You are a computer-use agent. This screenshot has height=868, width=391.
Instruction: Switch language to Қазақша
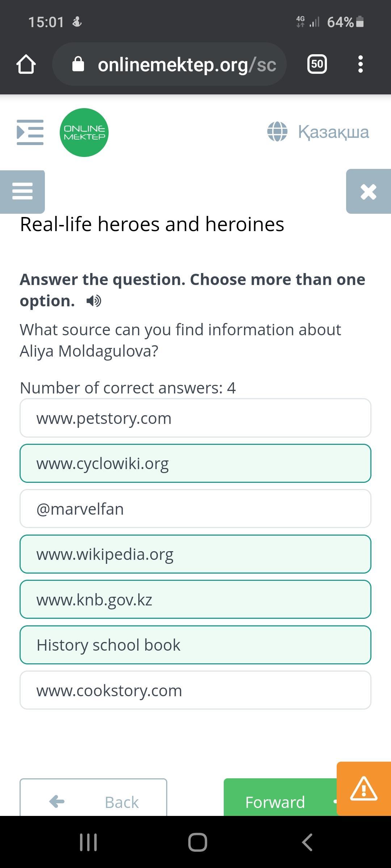318,132
